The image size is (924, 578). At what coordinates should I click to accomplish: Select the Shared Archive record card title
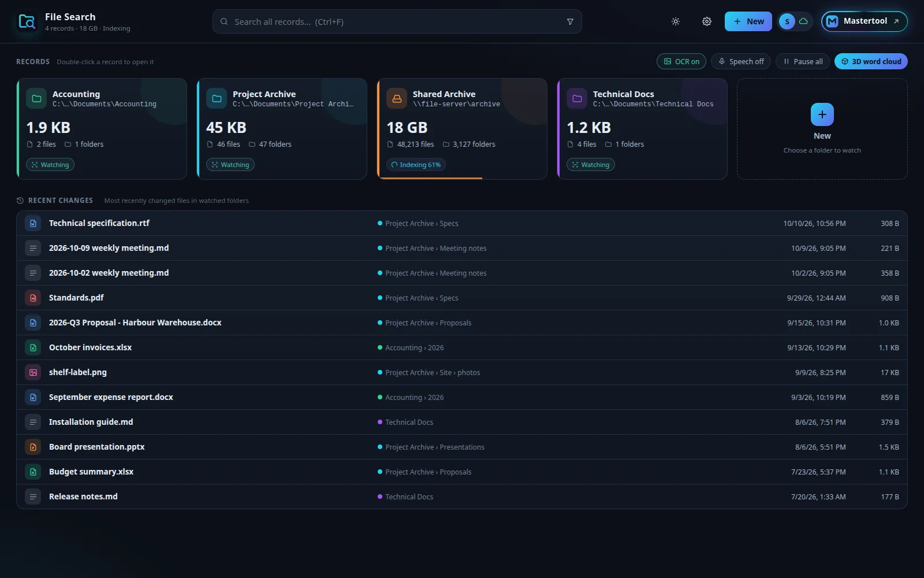coord(444,94)
